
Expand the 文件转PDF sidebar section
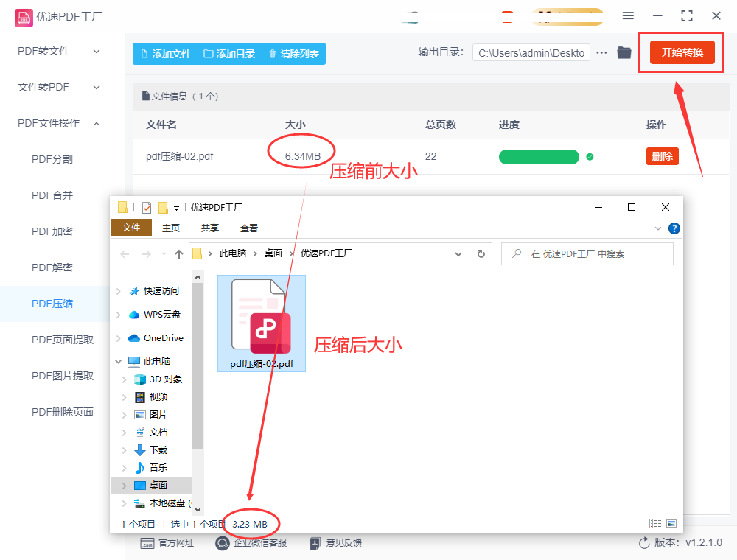click(59, 88)
